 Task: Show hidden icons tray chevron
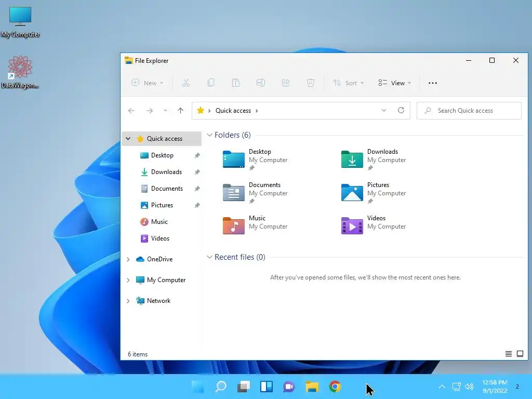(442, 387)
